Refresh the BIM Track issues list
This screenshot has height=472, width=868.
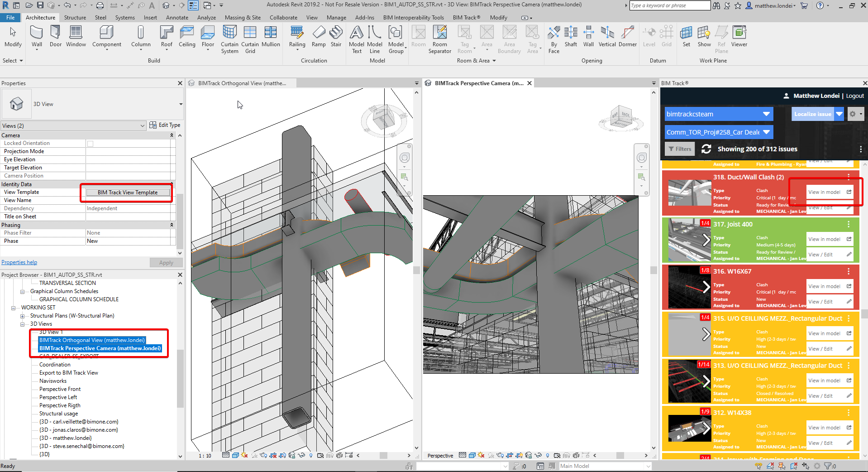(x=706, y=149)
